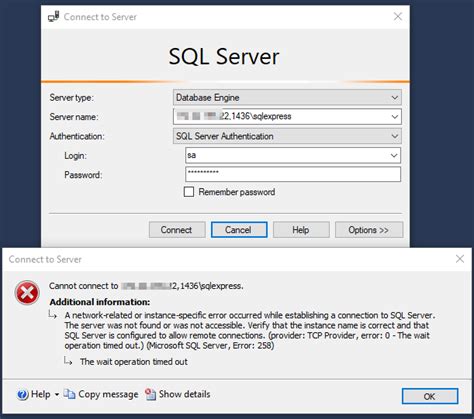The image size is (474, 419).
Task: Expand the Login dropdown arrow
Action: point(394,155)
